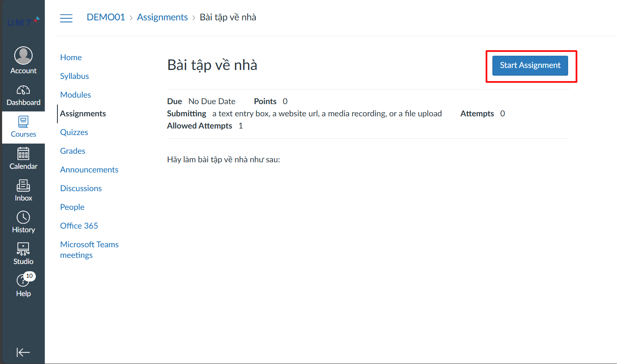This screenshot has height=364, width=617.
Task: Open the Account avatar icon
Action: tap(23, 56)
